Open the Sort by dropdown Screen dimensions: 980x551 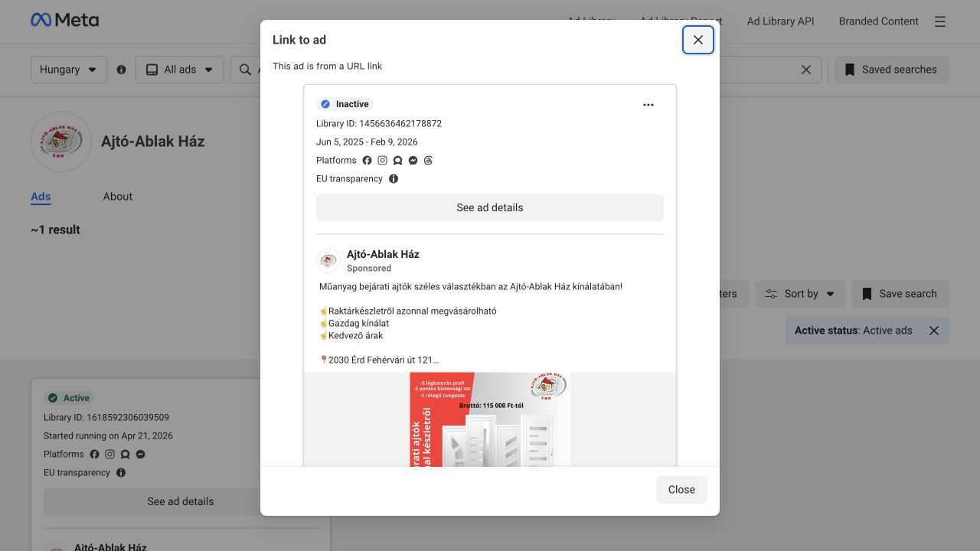800,294
